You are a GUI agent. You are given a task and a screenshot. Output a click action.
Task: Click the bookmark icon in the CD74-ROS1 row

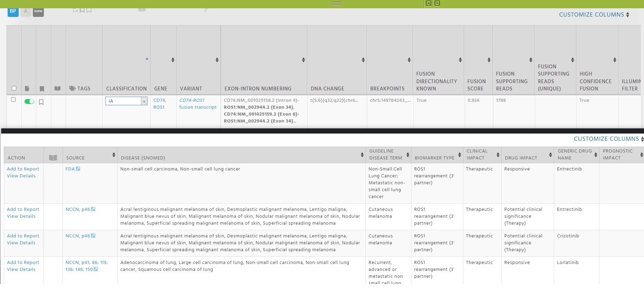point(41,102)
